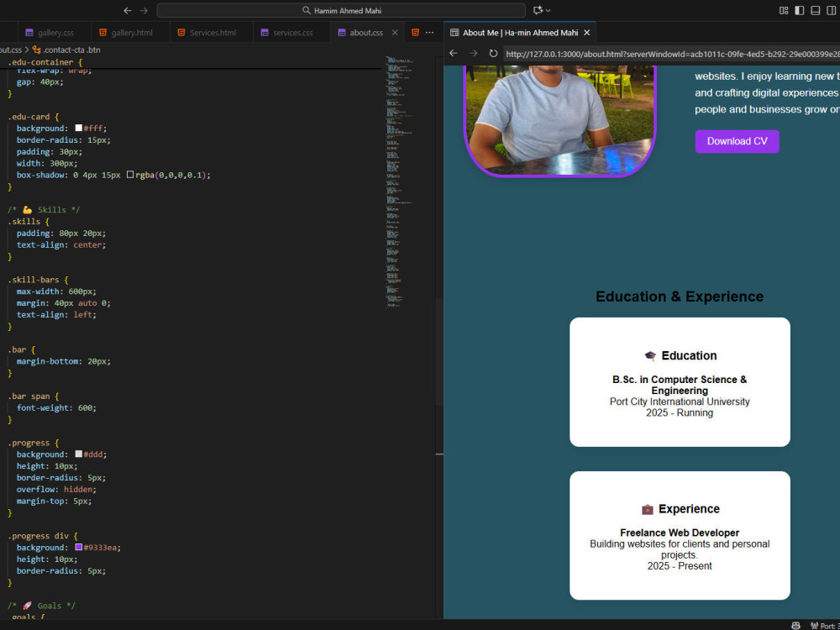
Task: Click the Education & Experience heading
Action: pos(680,297)
